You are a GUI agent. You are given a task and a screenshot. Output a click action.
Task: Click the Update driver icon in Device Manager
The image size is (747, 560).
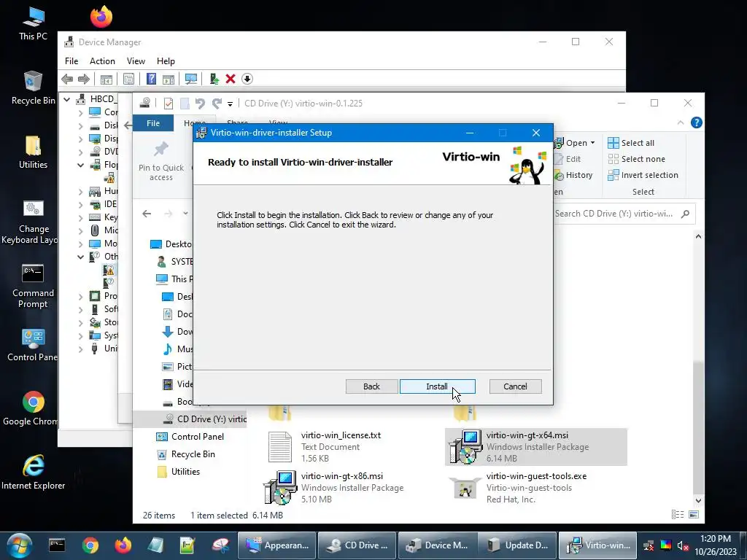coord(214,79)
